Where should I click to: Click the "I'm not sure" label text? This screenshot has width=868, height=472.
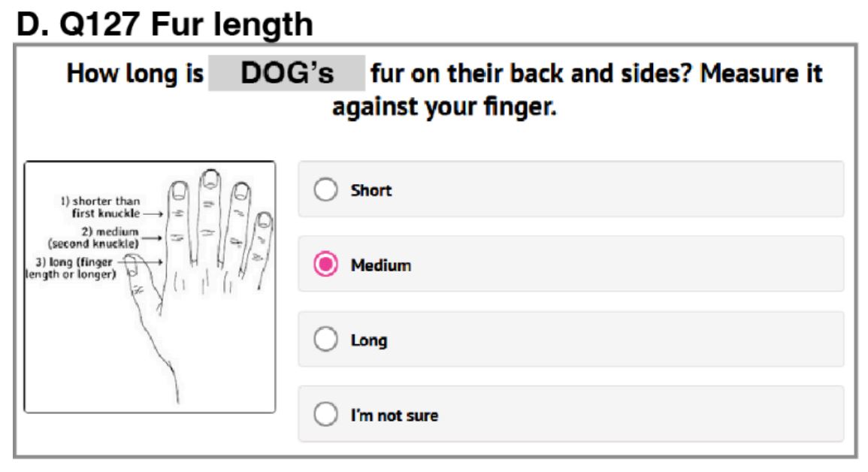(394, 416)
